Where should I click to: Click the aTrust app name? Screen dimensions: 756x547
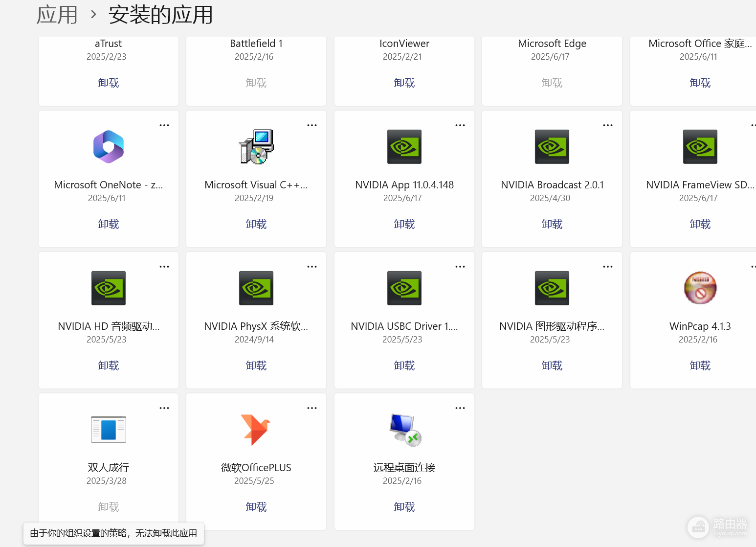click(x=109, y=44)
